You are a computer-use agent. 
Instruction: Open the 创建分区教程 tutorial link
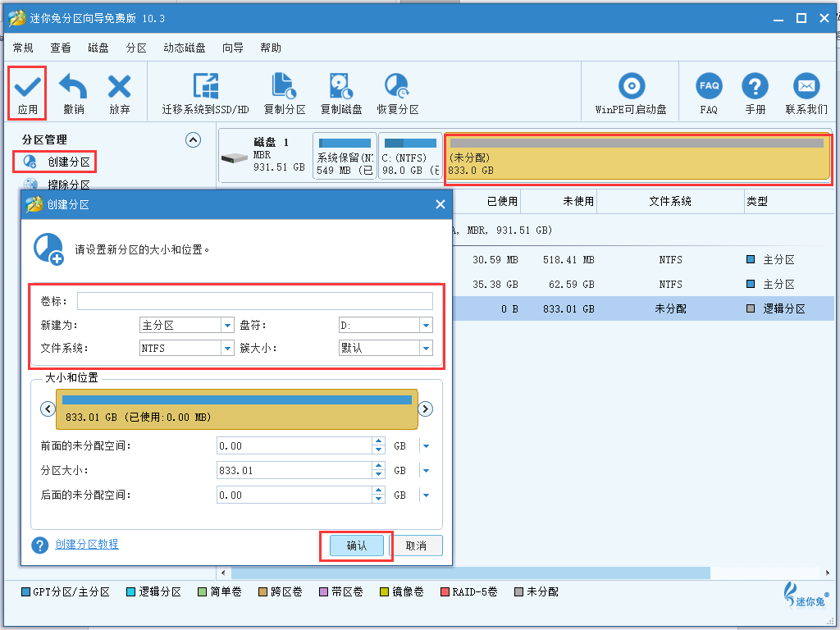tap(87, 545)
